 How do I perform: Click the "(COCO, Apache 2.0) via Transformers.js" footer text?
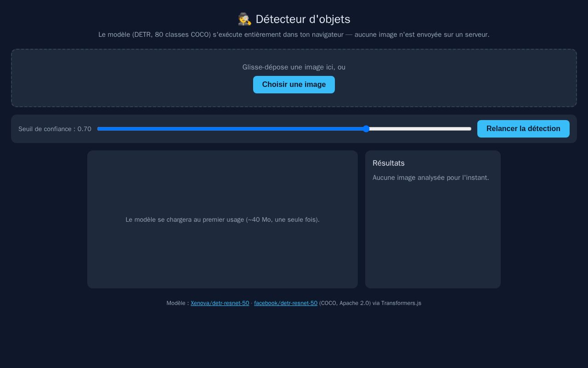point(370,303)
